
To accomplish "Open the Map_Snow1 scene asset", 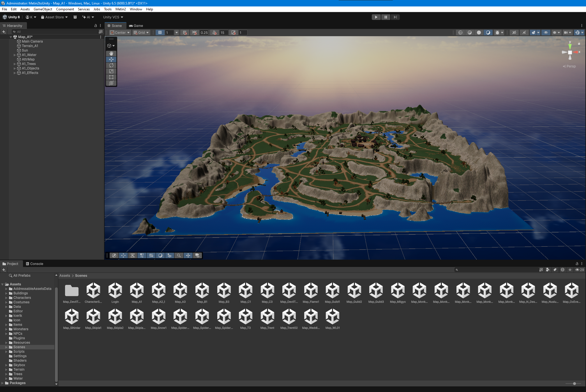I will 159,319.
